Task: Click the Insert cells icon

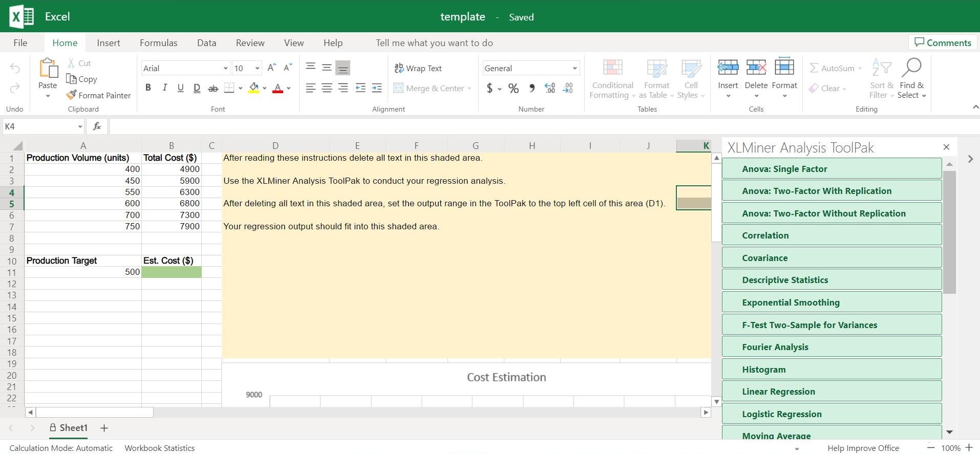Action: pyautogui.click(x=728, y=68)
